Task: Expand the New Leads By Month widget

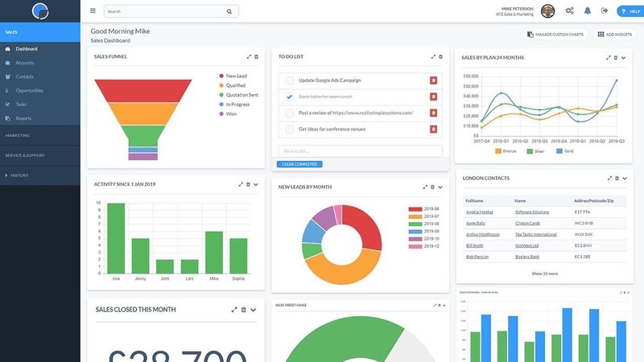Action: (x=425, y=187)
